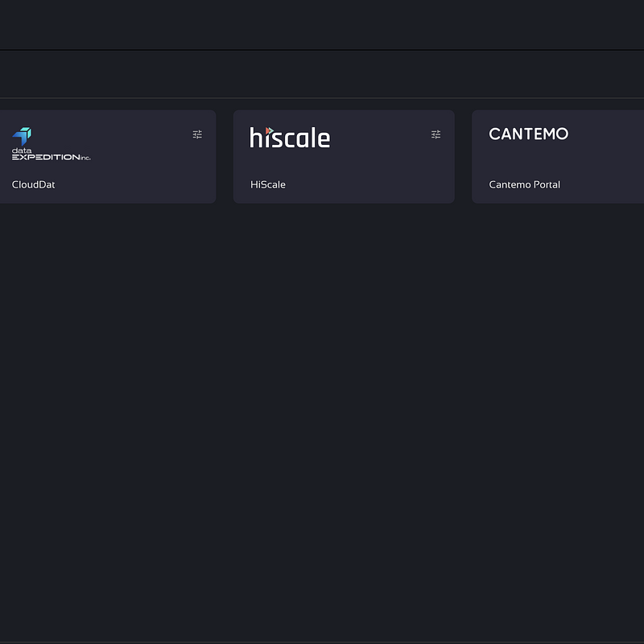The width and height of the screenshot is (644, 644).
Task: Click the CANTEMO logo
Action: tap(528, 134)
